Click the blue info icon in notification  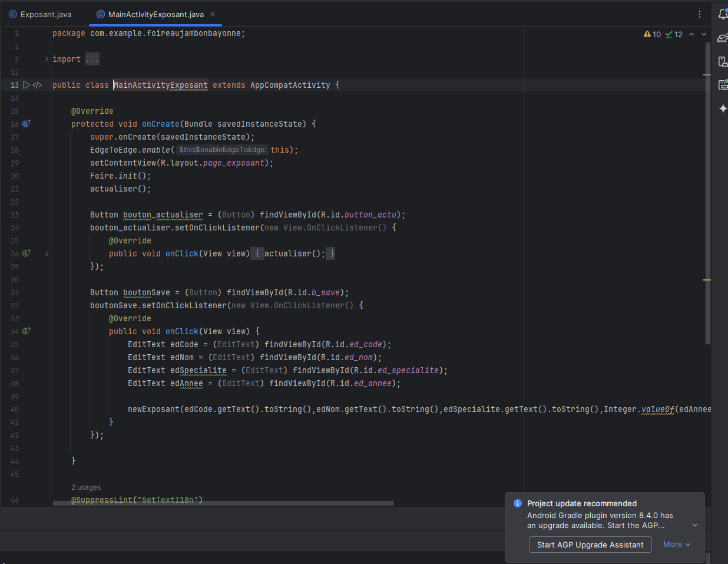(518, 503)
